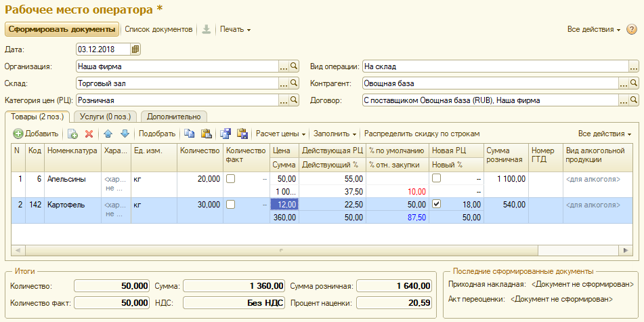The width and height of the screenshot is (644, 322).
Task: Click the save-to-clipboard diskette icon in table toolbar
Action: click(226, 134)
